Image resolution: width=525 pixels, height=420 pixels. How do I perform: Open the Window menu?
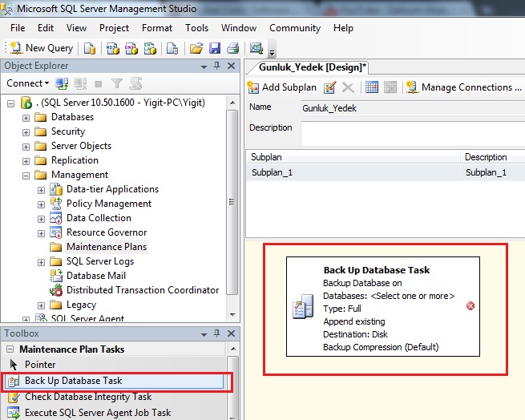click(x=239, y=28)
